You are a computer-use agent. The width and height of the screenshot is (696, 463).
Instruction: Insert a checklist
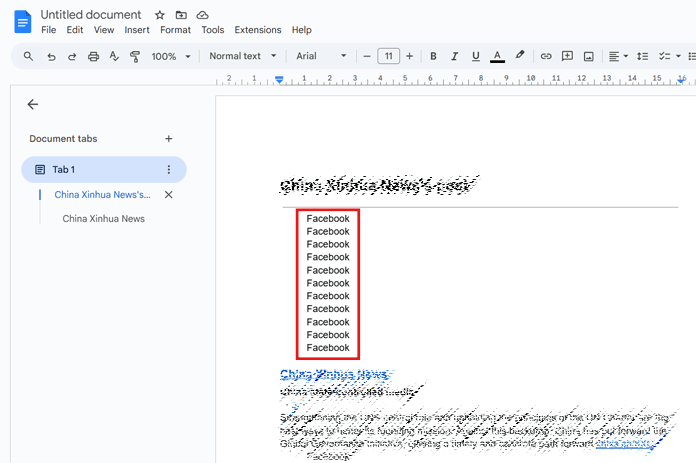[x=664, y=56]
